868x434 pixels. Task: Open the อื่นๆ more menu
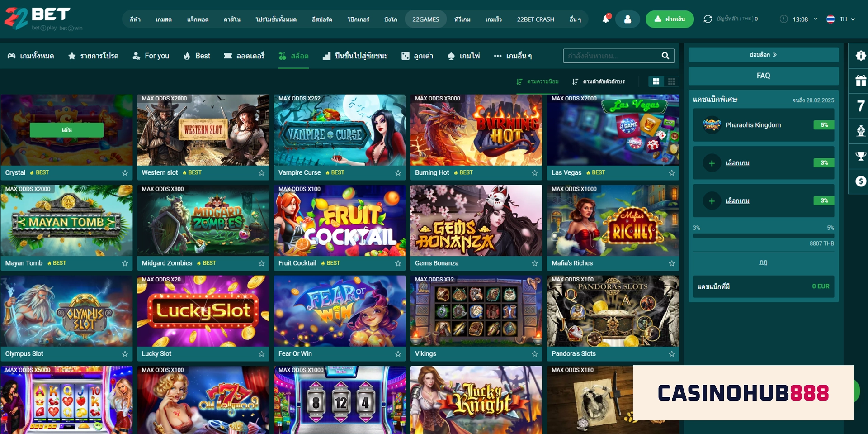tap(575, 19)
